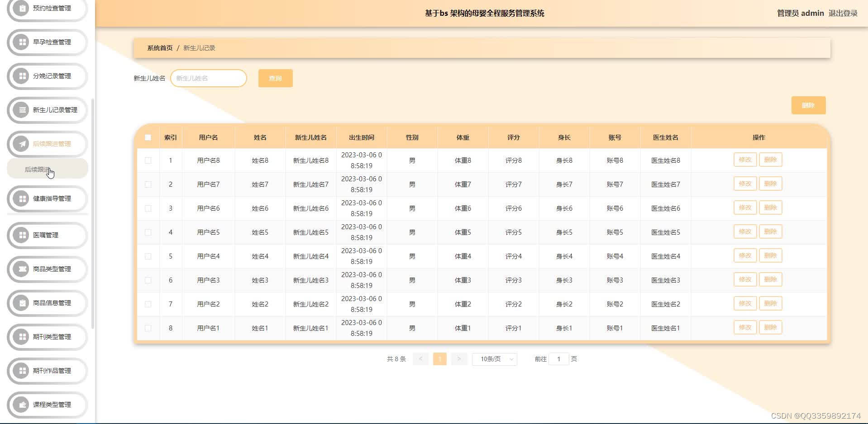Expand the 医嘱管理 menu
This screenshot has width=868, height=424.
coord(47,235)
